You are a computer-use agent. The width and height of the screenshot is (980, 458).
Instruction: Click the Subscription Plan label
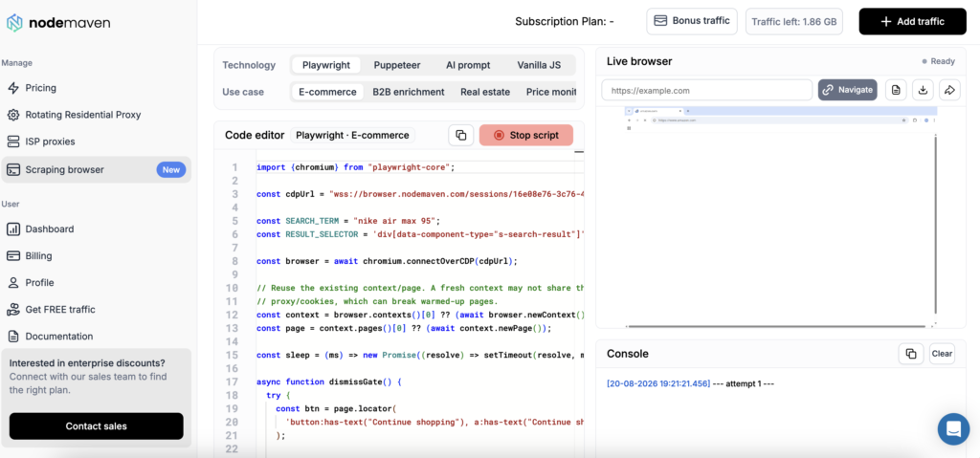[565, 21]
